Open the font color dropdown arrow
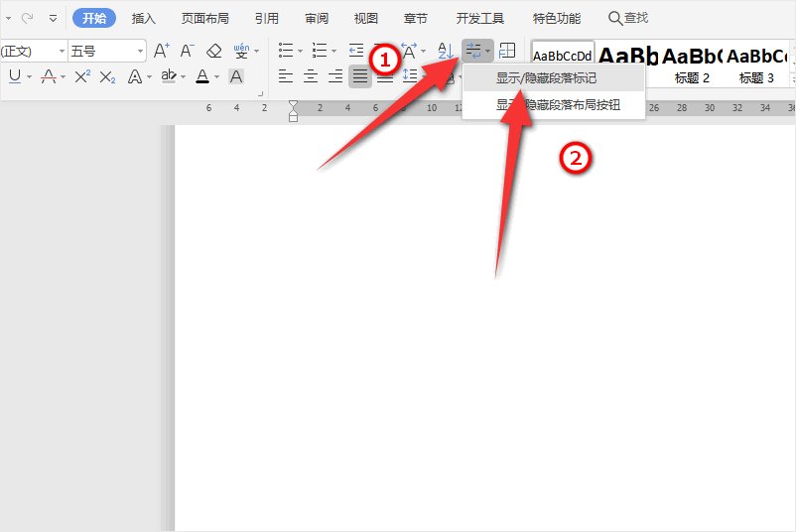 (x=217, y=76)
